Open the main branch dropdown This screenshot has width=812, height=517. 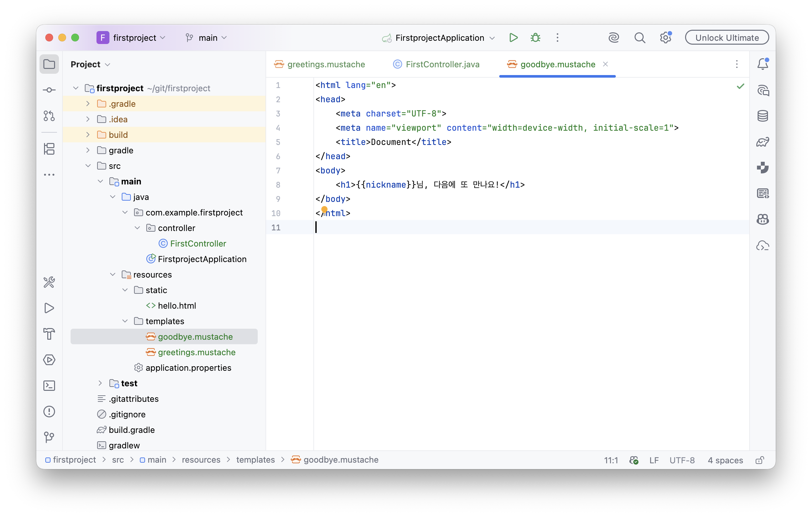pyautogui.click(x=206, y=38)
